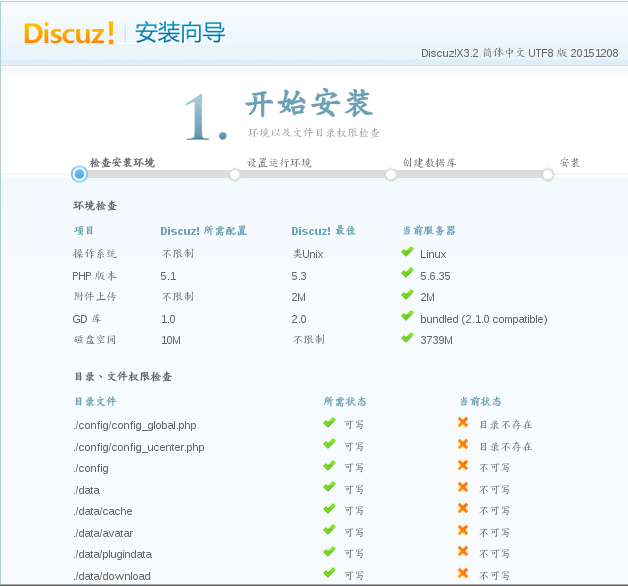Viewport: 628px width, 586px height.
Task: Click orange X for ./data/download
Action: click(463, 573)
